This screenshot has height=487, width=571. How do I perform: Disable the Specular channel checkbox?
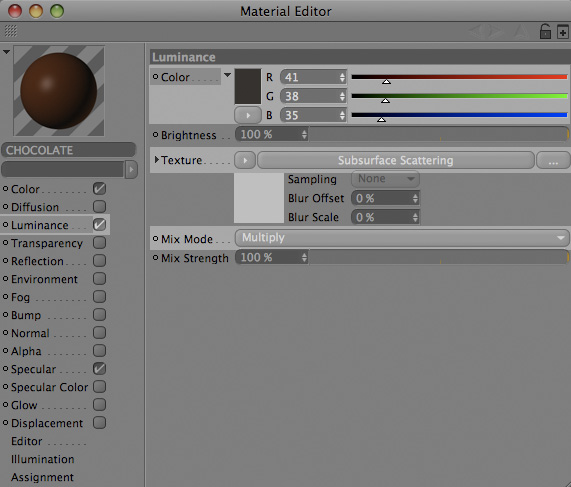[99, 369]
